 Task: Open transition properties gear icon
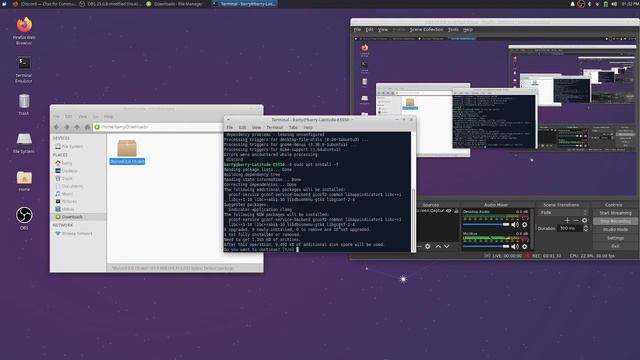[584, 220]
